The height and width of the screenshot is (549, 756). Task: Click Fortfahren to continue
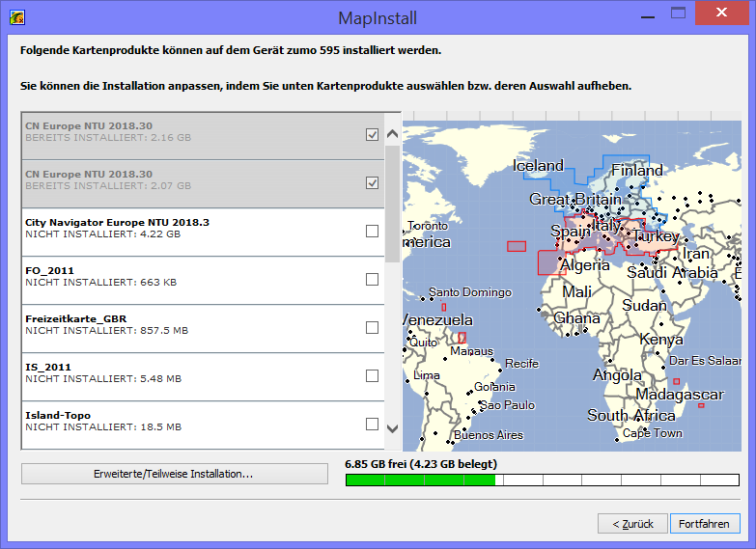pyautogui.click(x=705, y=524)
